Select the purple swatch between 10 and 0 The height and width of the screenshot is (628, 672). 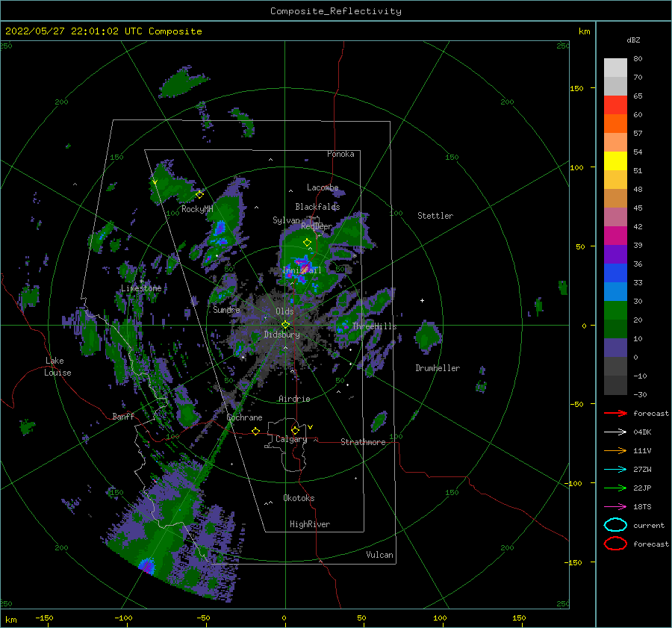click(x=615, y=347)
